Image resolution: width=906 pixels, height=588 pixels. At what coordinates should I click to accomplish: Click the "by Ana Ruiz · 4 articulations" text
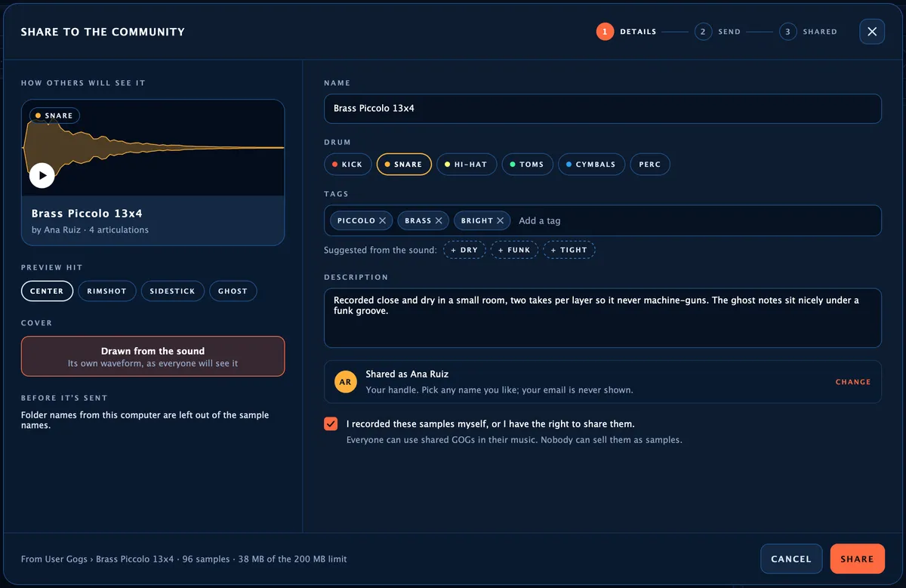click(x=90, y=230)
